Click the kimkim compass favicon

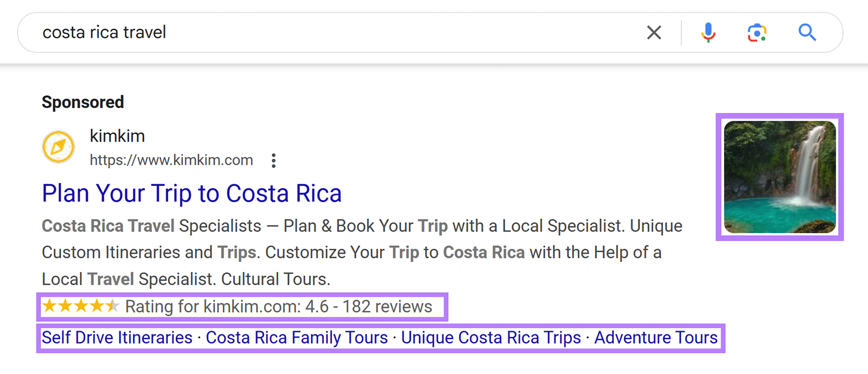[59, 146]
